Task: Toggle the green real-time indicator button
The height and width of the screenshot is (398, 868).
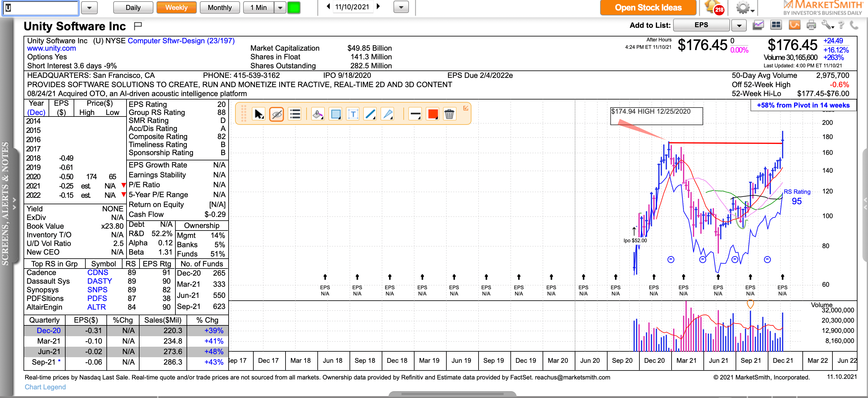Action: (x=294, y=7)
